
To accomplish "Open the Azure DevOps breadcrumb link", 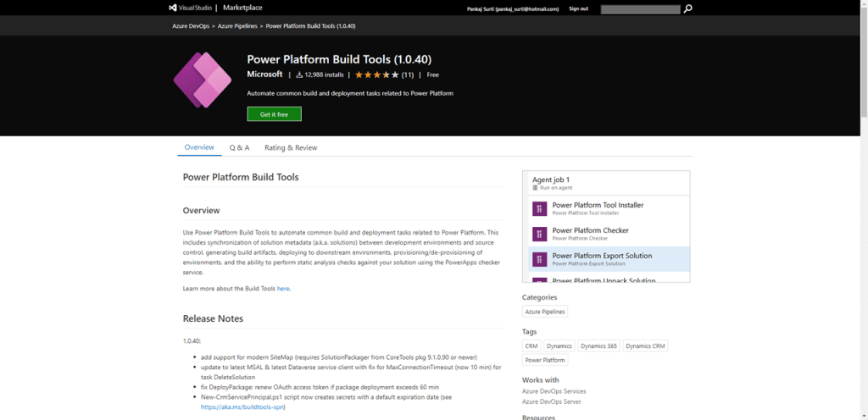I will pyautogui.click(x=192, y=26).
